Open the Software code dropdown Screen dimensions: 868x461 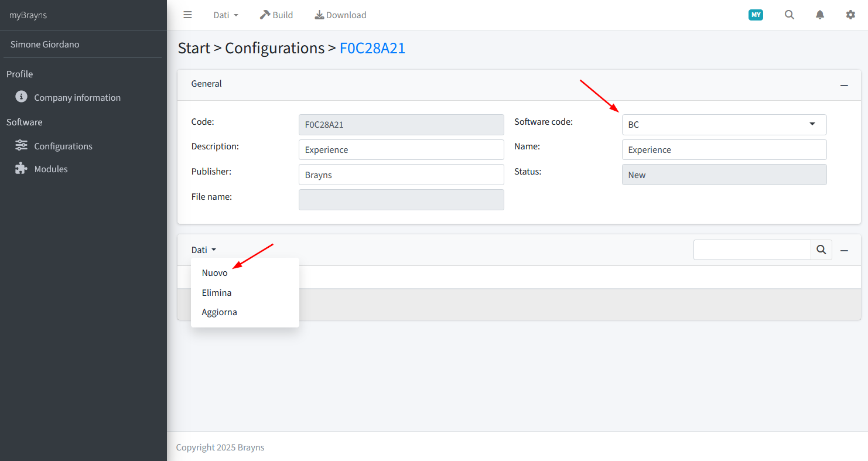tap(724, 125)
